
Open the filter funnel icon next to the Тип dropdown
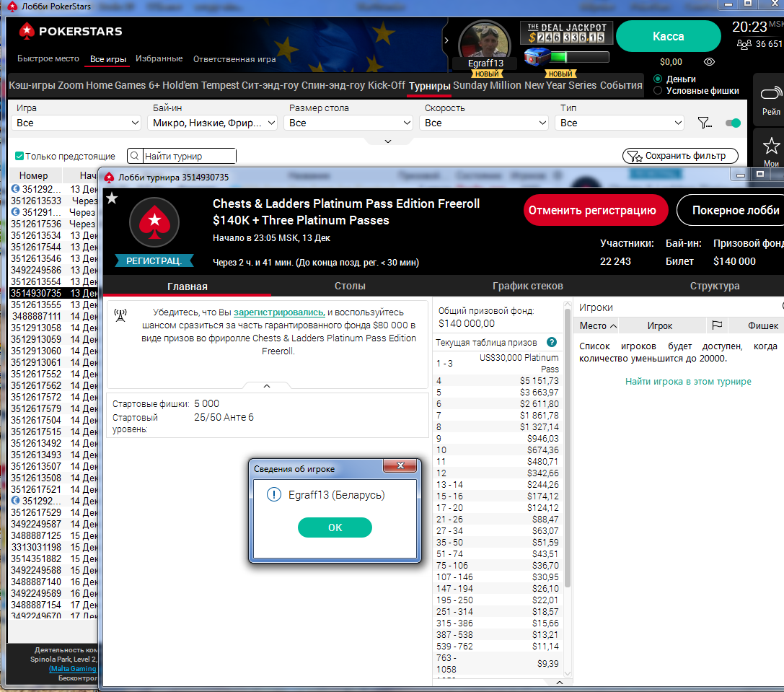[x=704, y=123]
